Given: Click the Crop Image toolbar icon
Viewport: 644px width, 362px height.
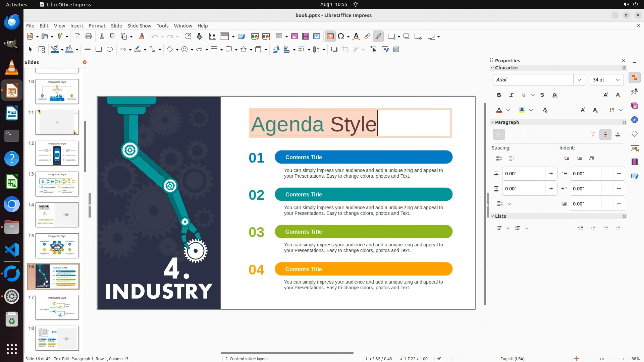Looking at the screenshot, I should [345, 50].
